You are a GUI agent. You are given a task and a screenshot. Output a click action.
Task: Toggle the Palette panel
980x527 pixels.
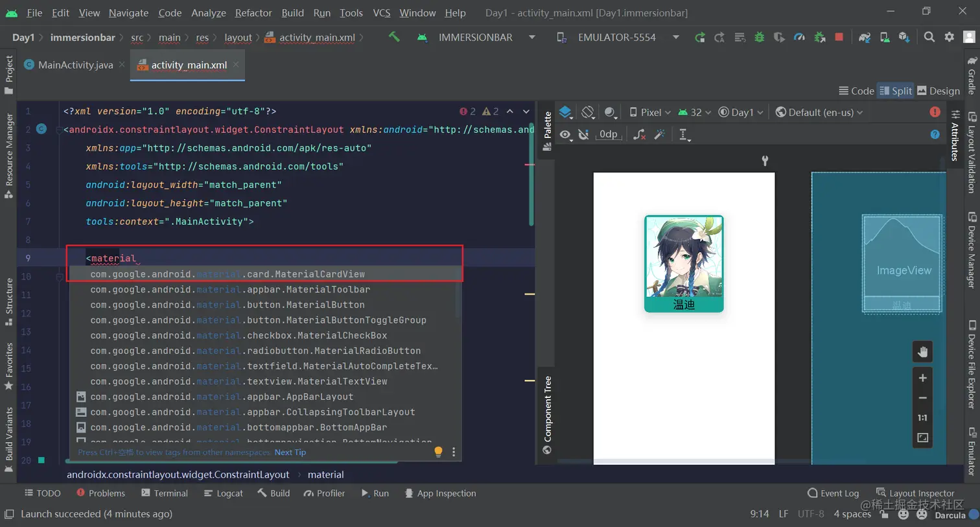(x=547, y=130)
